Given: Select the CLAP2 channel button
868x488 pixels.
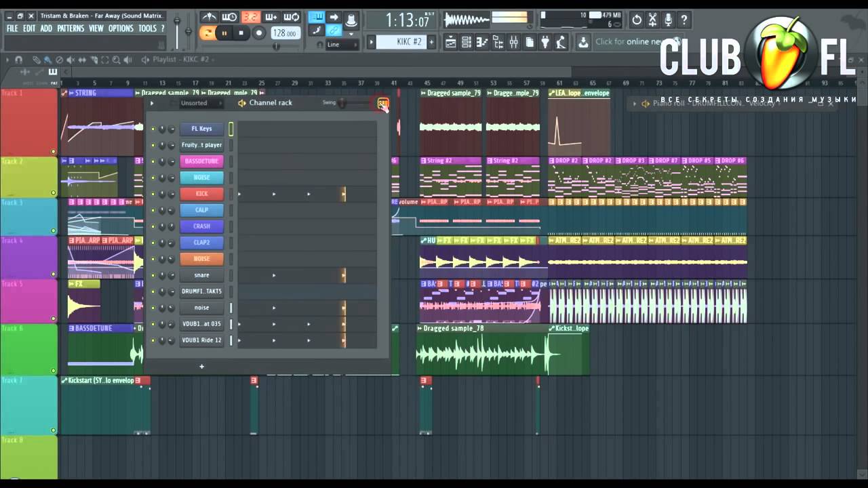Looking at the screenshot, I should 201,243.
